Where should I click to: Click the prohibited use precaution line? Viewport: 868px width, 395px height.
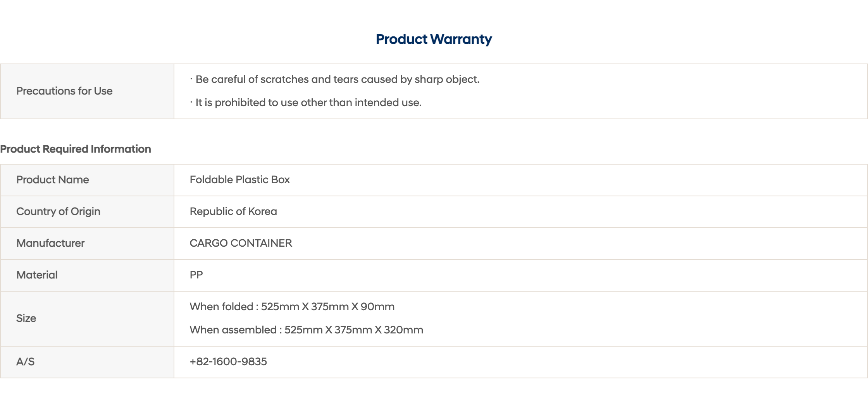(x=308, y=103)
